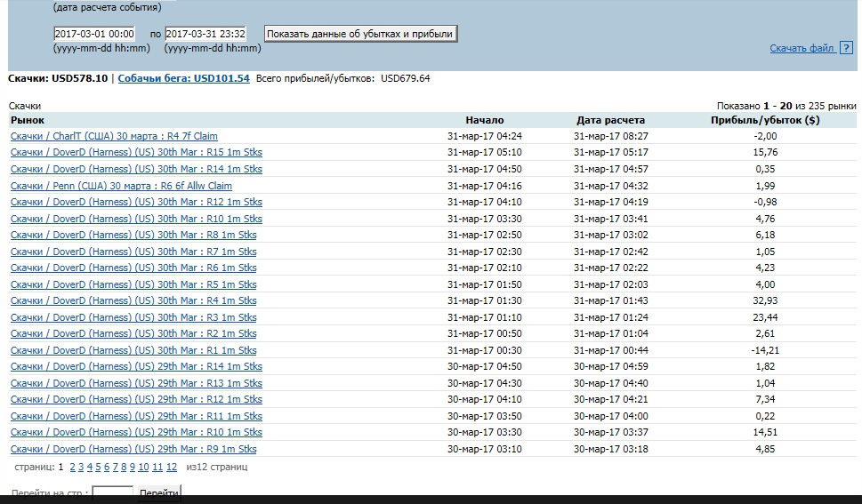The height and width of the screenshot is (504, 862).
Task: Open DoverD 29th Mar R13 1m Stks market
Action: [136, 383]
